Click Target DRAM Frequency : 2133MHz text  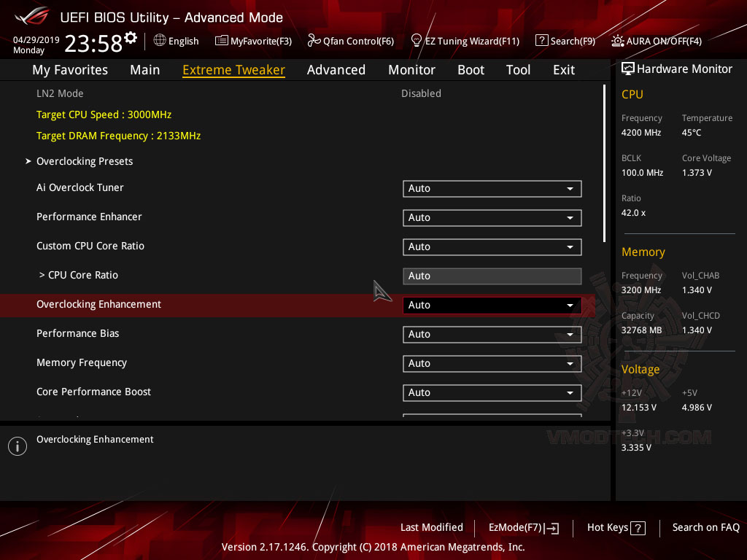pos(119,136)
